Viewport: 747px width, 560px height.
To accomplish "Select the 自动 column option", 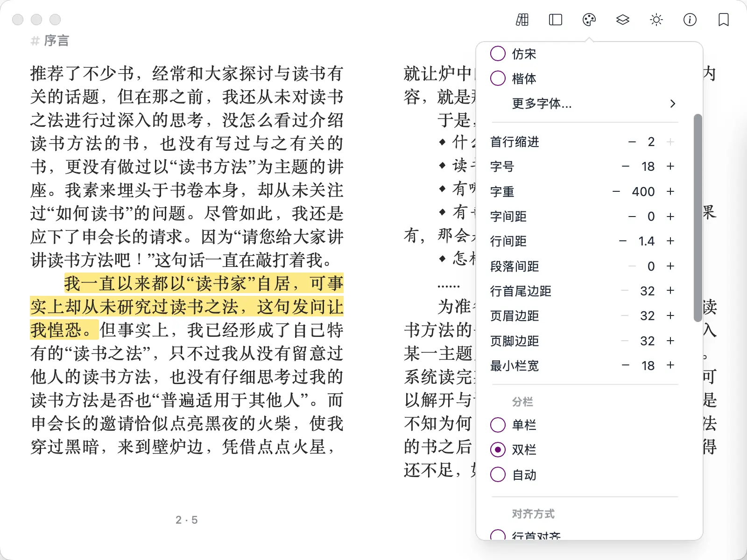I will tap(498, 475).
